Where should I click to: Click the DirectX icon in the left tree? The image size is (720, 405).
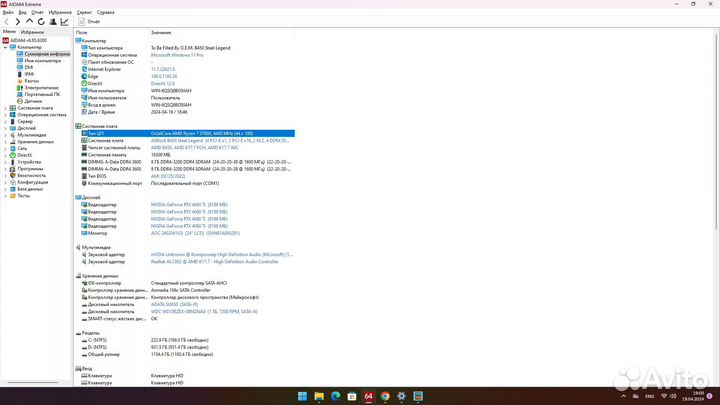[x=13, y=155]
